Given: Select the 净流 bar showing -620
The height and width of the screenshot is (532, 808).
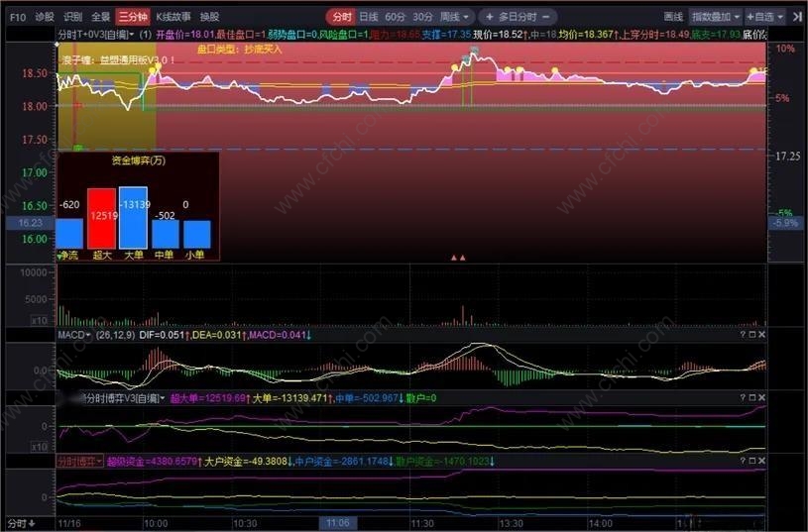Looking at the screenshot, I should coord(69,234).
